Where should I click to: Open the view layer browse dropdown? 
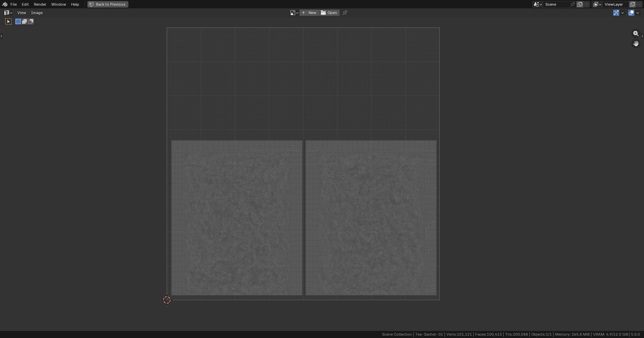[x=597, y=4]
